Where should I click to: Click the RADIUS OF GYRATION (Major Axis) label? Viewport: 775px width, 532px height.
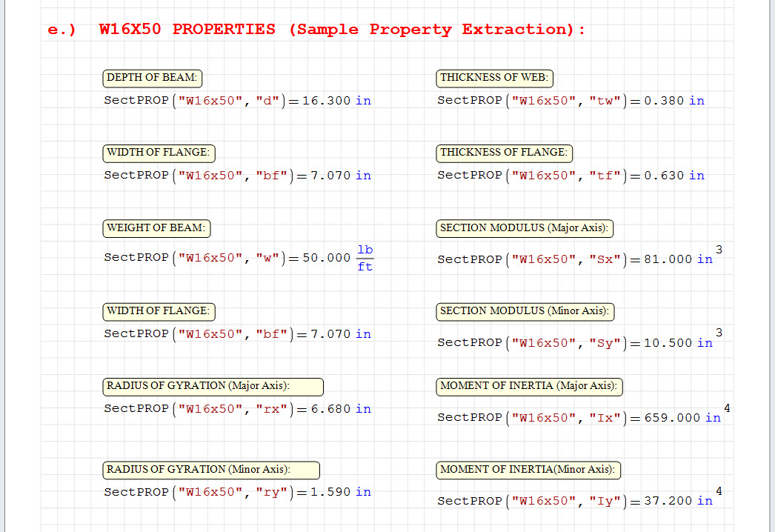213,387
